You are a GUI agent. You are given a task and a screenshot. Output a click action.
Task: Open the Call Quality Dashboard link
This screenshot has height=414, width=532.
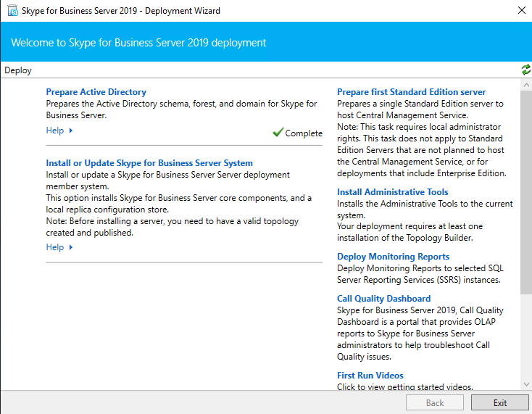click(x=383, y=299)
